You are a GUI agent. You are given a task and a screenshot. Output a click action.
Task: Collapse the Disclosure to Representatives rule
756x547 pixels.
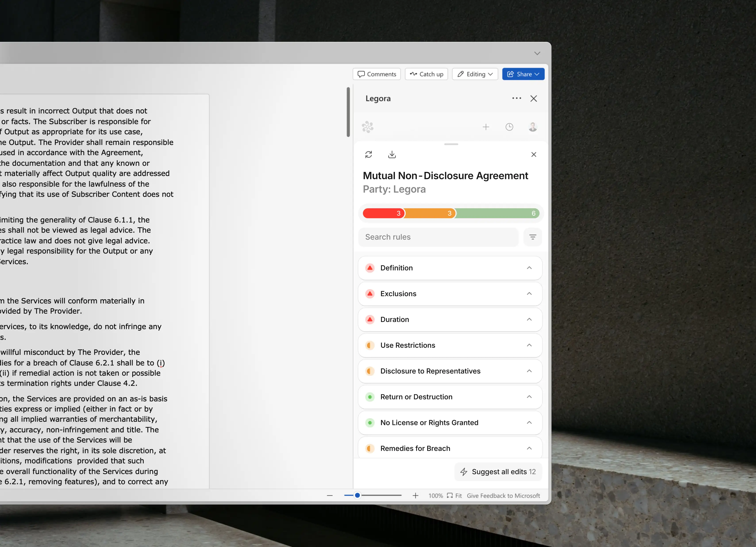[x=529, y=371]
